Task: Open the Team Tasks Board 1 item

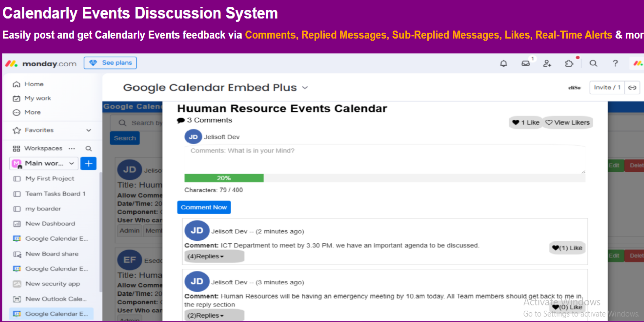Action: (x=55, y=194)
